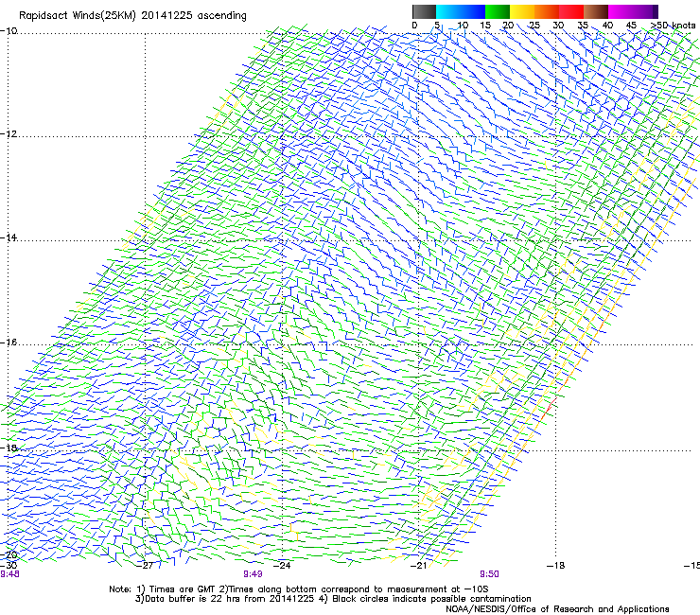
Task: Click the 9:49 time stamp
Action: click(x=253, y=574)
